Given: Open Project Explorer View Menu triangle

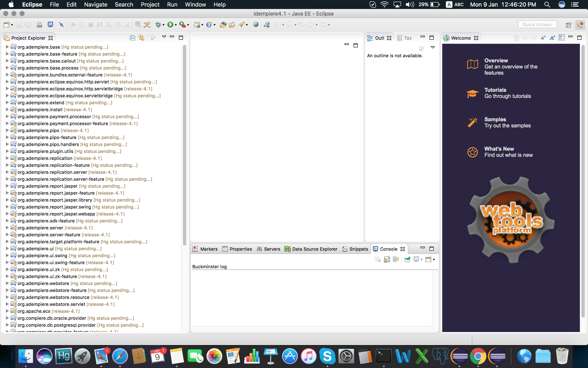Looking at the screenshot, I should pos(164,37).
